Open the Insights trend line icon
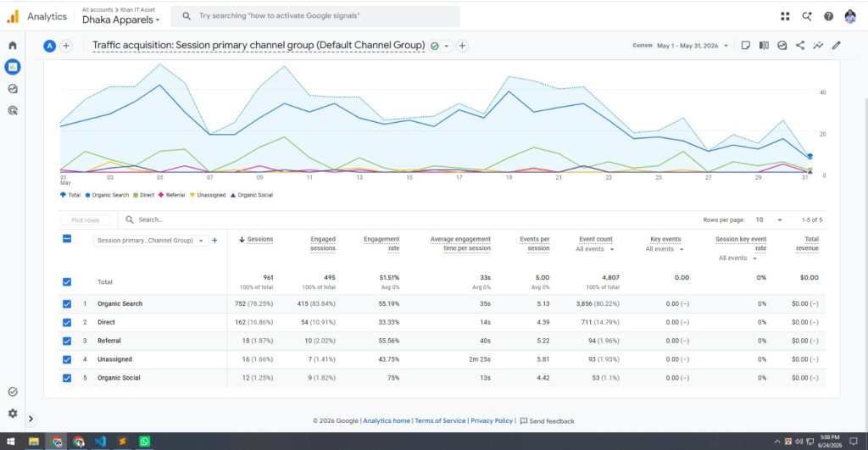 click(x=818, y=46)
